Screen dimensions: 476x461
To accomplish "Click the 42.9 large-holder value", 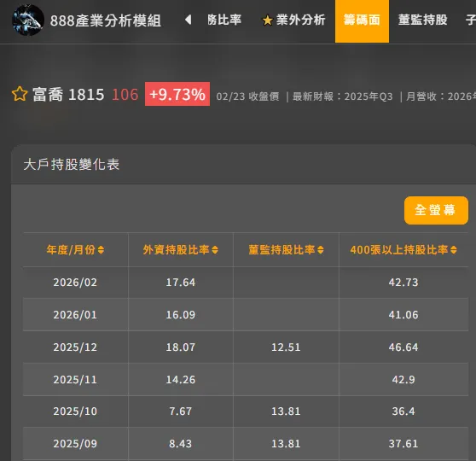I will [x=403, y=380].
